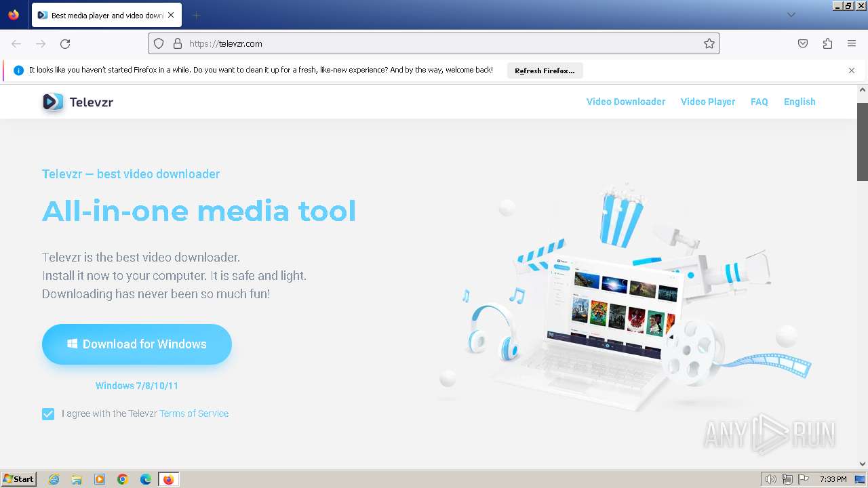Click the Firefox logo icon in title bar

[14, 14]
